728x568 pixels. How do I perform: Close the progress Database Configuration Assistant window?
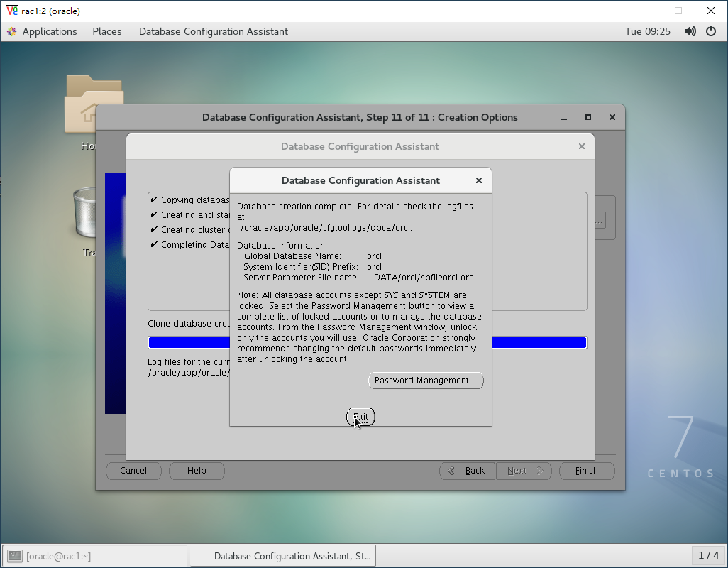pyautogui.click(x=581, y=146)
